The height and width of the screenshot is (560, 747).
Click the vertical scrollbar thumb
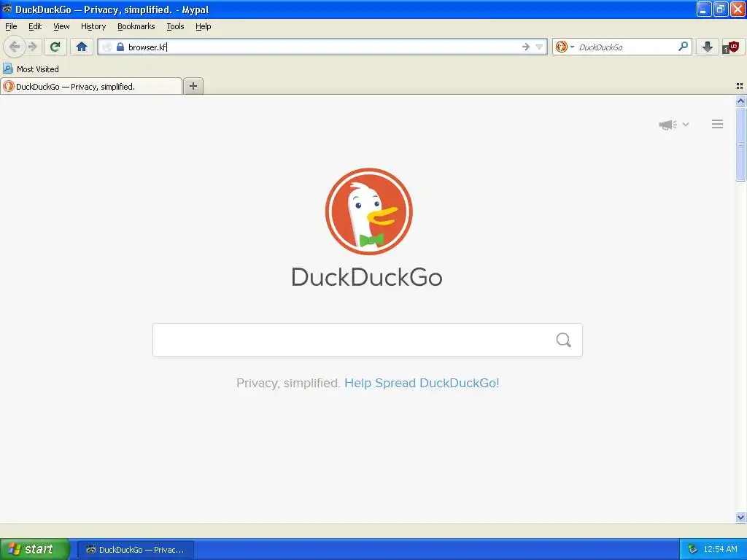coord(740,144)
